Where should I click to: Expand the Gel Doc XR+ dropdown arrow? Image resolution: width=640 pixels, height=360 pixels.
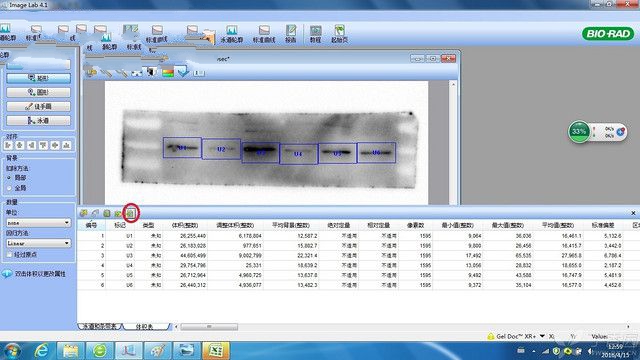point(542,336)
